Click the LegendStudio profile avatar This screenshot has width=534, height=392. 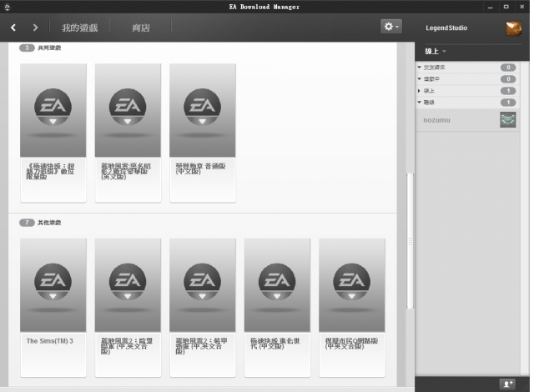coord(513,28)
